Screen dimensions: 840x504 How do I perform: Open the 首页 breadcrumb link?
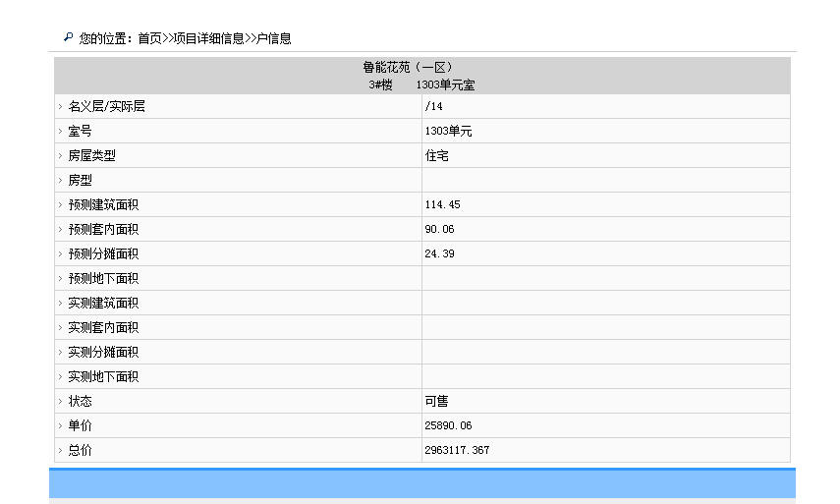pos(149,38)
